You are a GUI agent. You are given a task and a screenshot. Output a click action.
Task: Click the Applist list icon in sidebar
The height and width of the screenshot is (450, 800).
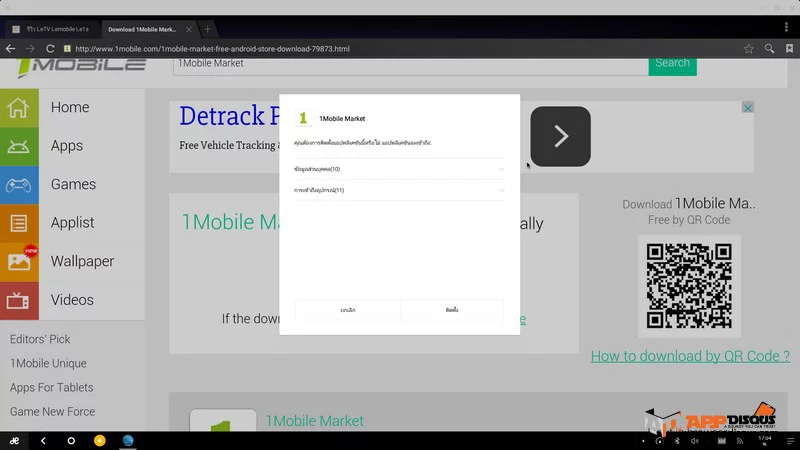(x=19, y=223)
